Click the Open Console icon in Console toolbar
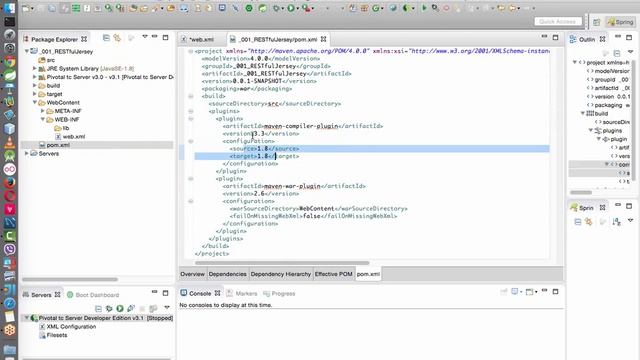The width and height of the screenshot is (640, 360). click(x=529, y=292)
